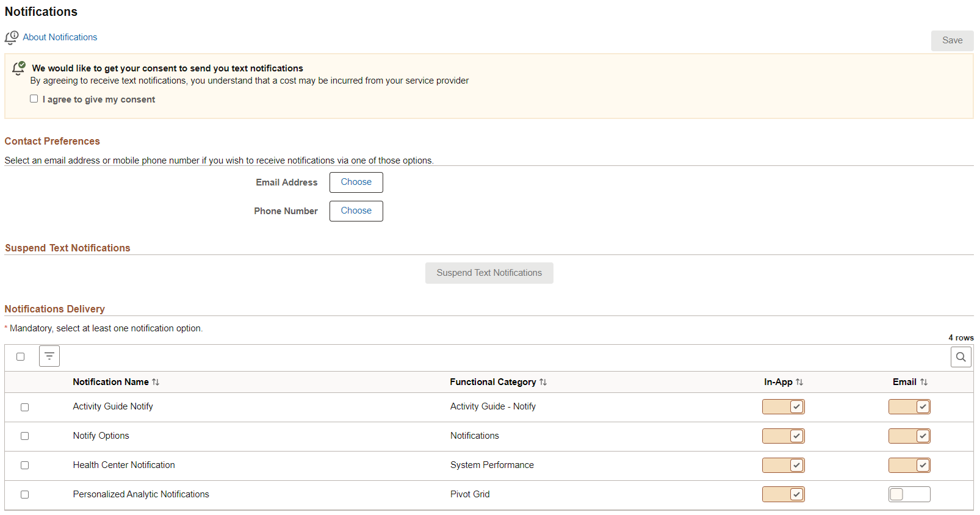Image resolution: width=980 pixels, height=515 pixels.
Task: Check the I agree to give my consent box
Action: [34, 99]
